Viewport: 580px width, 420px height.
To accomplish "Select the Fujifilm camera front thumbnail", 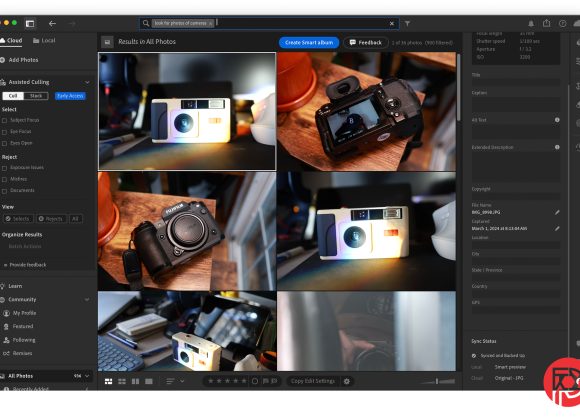I will click(x=187, y=231).
